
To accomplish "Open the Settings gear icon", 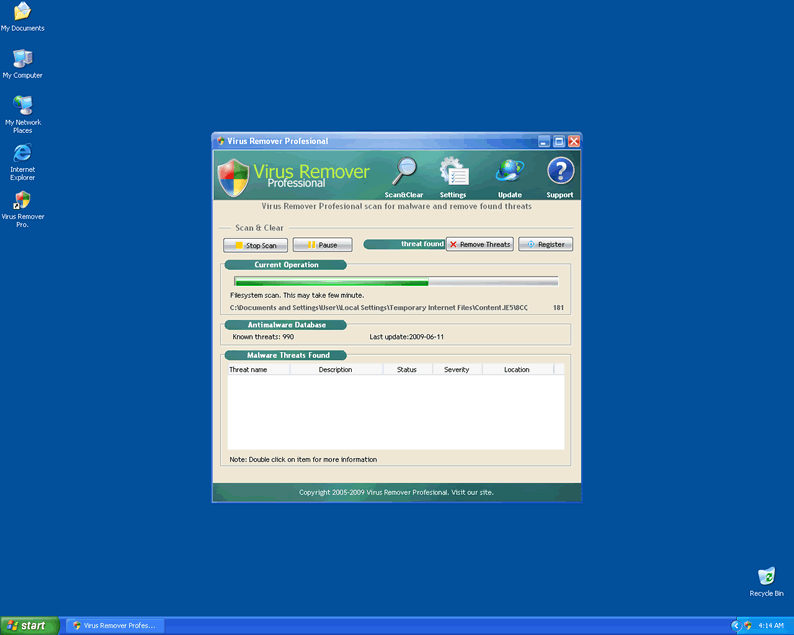I will coord(453,172).
